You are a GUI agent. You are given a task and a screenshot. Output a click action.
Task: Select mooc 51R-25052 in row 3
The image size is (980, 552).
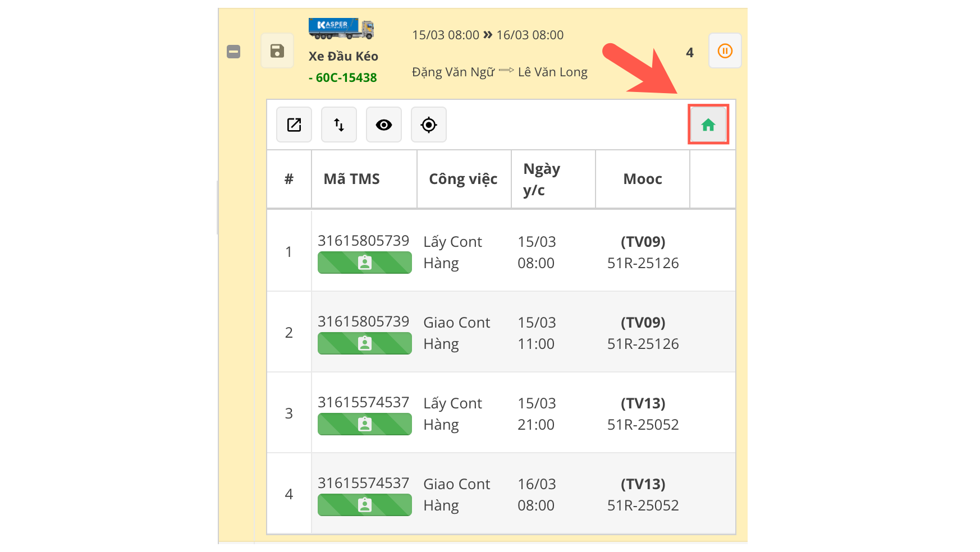pos(643,425)
